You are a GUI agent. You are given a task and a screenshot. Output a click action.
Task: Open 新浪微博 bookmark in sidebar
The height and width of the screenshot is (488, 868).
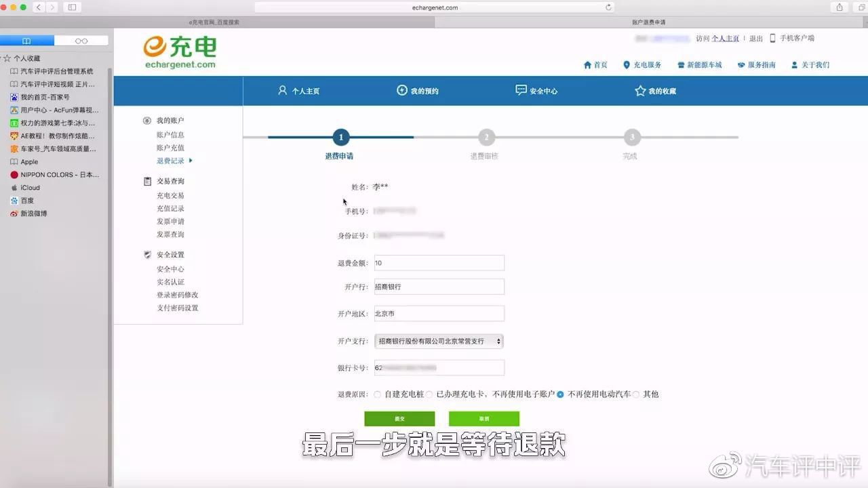33,213
